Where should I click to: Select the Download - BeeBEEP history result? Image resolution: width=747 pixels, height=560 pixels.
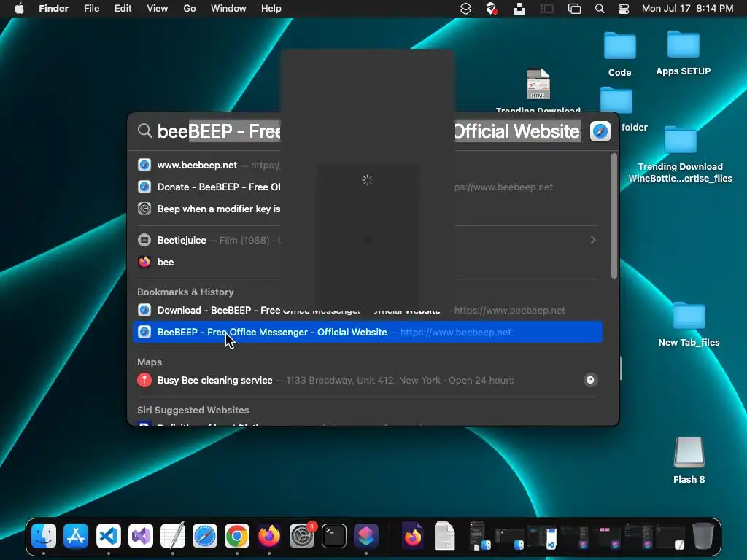pyautogui.click(x=368, y=311)
